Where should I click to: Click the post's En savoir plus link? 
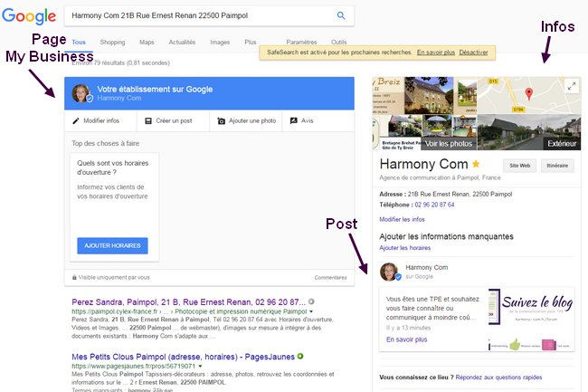(406, 339)
